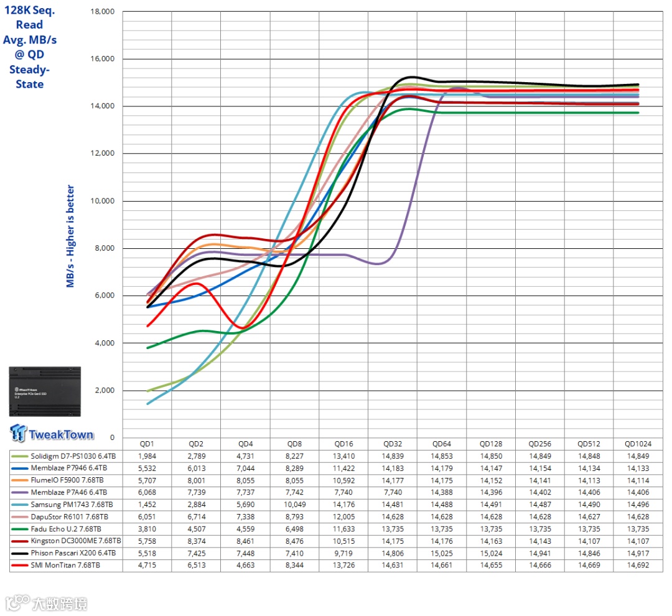Image resolution: width=672 pixels, height=616 pixels.
Task: Select the 'Memblaze P7A46 6.4TB' legend label
Action: [69, 493]
